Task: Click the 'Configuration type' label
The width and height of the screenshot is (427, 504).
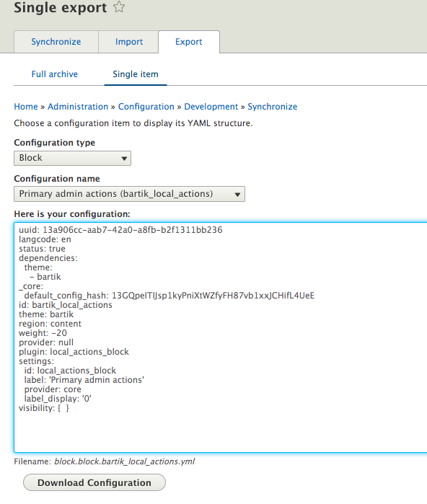Action: [x=55, y=142]
